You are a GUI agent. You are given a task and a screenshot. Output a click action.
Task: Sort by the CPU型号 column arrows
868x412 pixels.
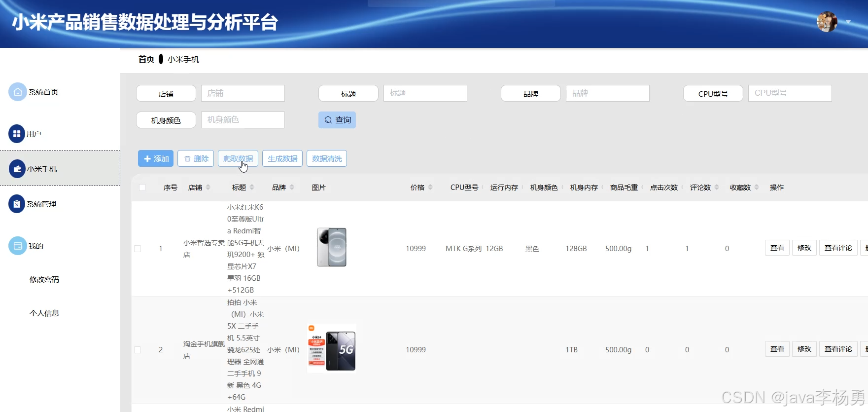click(x=483, y=187)
